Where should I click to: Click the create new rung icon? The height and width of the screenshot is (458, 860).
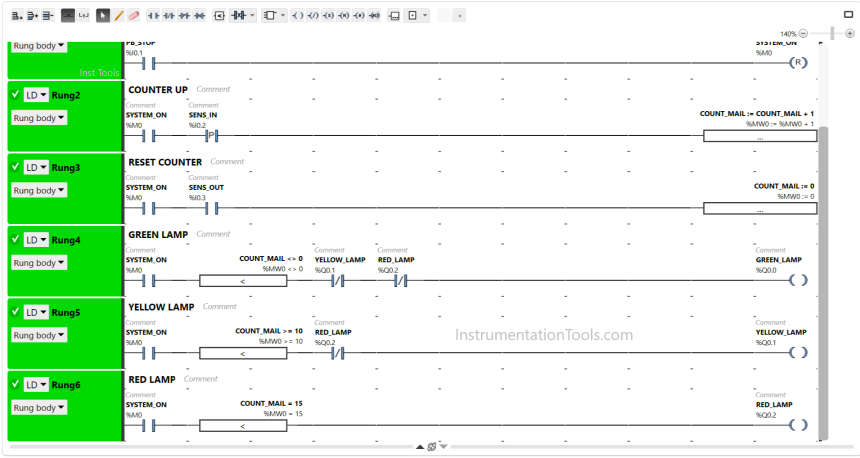tap(17, 16)
